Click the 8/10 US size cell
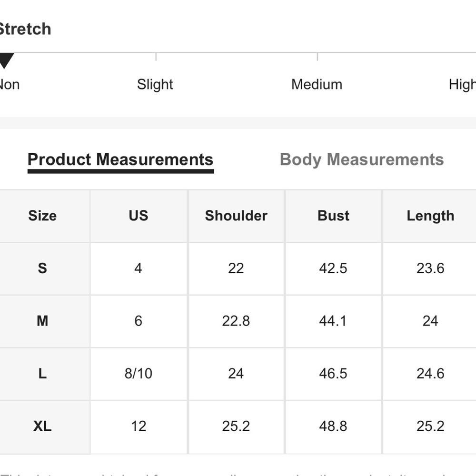This screenshot has width=476, height=476. (x=139, y=374)
